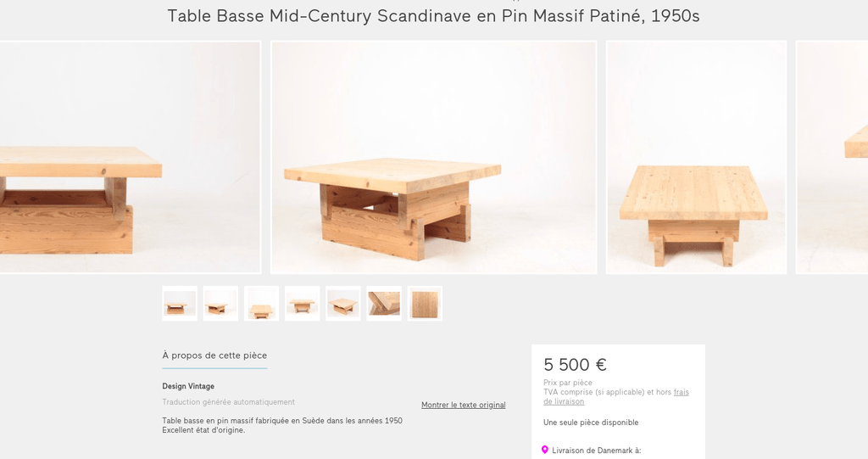Select the seventh thumbnail of tabletop surface
868x459 pixels.
[x=426, y=303]
